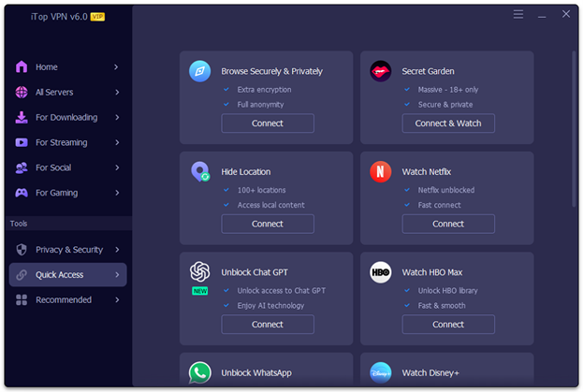The width and height of the screenshot is (583, 392).
Task: Connect to Watch Netflix
Action: pyautogui.click(x=448, y=224)
